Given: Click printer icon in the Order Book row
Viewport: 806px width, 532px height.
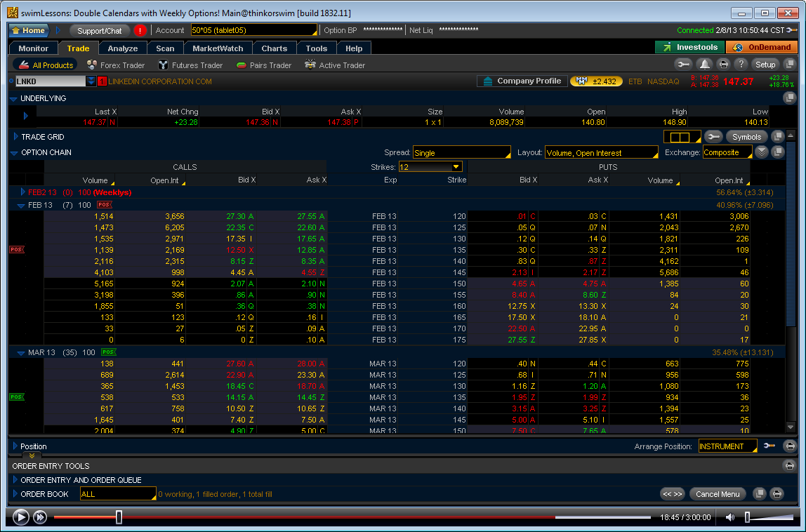Looking at the screenshot, I should (777, 494).
